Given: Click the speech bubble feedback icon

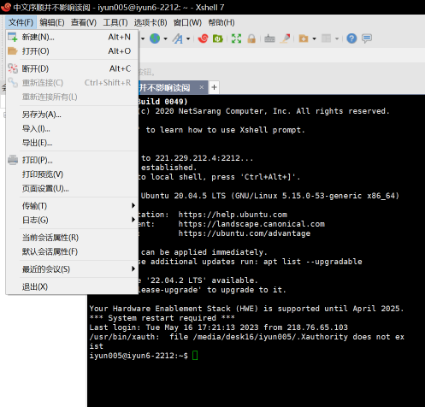Looking at the screenshot, I should tap(367, 38).
